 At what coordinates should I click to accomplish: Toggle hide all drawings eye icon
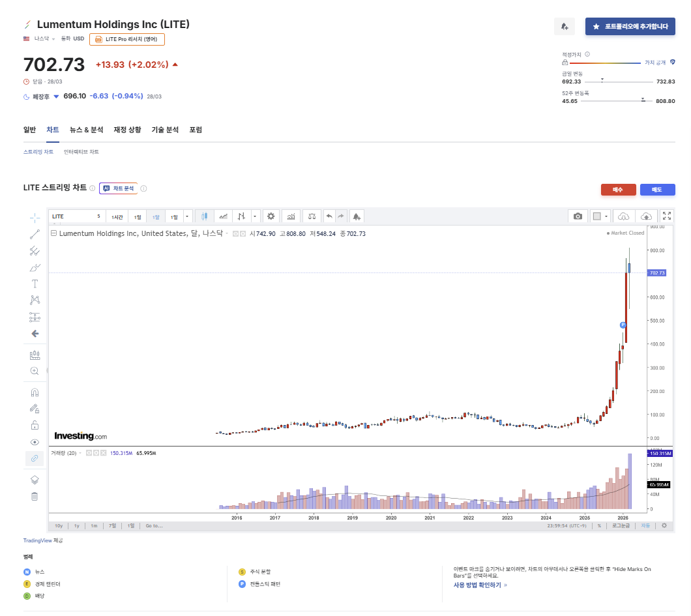coord(35,442)
